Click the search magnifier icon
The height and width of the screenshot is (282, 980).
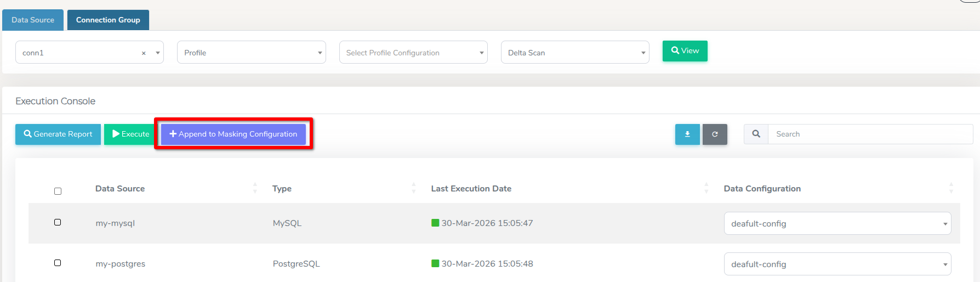756,134
